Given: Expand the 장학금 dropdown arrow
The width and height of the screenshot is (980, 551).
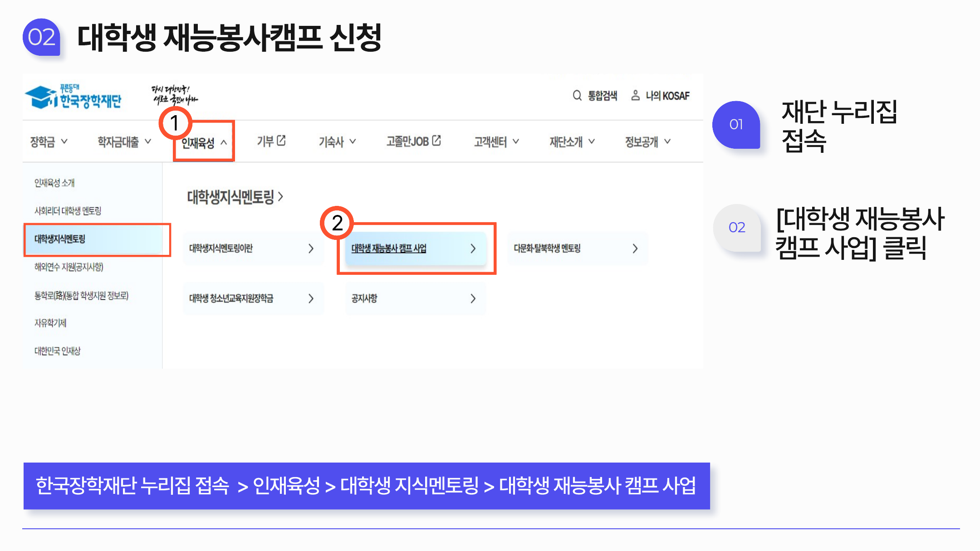Looking at the screenshot, I should tap(64, 141).
